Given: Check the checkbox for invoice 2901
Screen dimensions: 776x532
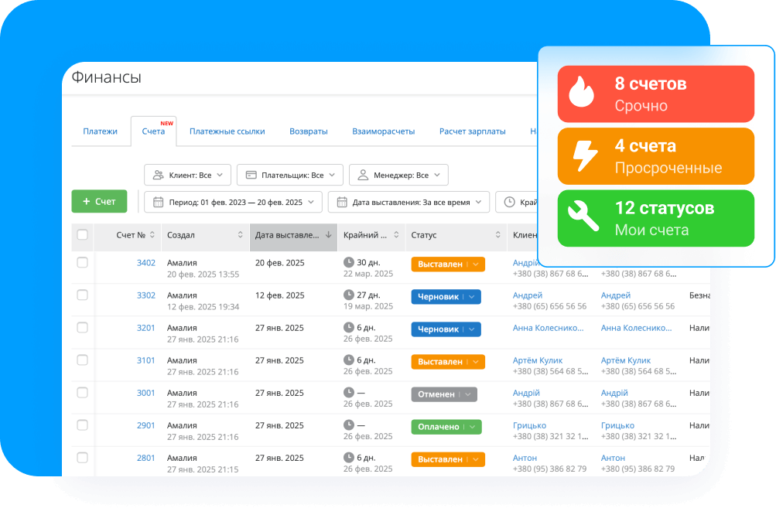Looking at the screenshot, I should point(82,426).
